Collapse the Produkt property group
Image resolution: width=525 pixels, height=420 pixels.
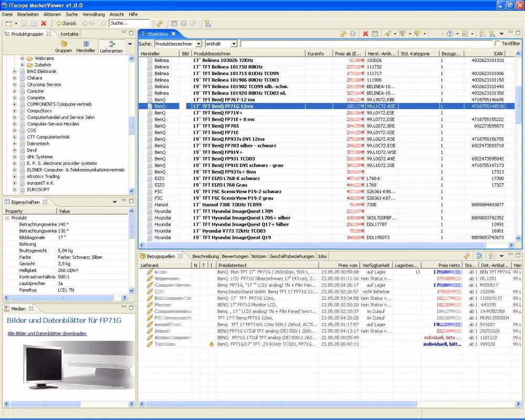click(x=7, y=218)
